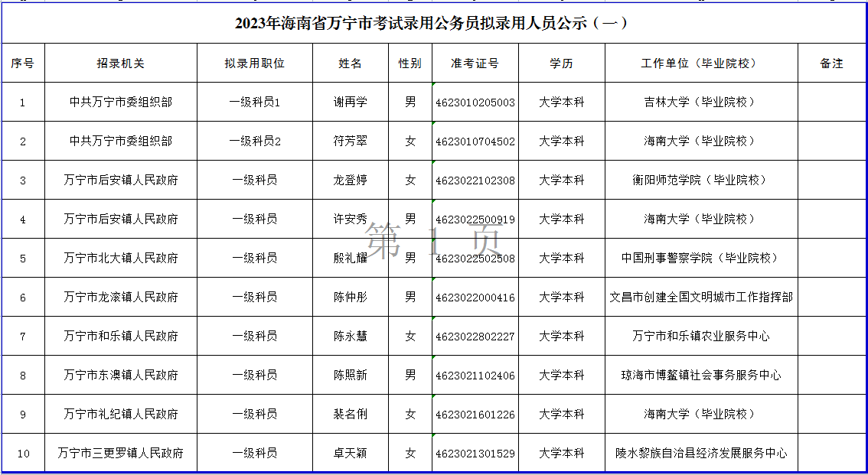Select 大学本科 in 谢再学's row
This screenshot has width=868, height=475.
[562, 102]
